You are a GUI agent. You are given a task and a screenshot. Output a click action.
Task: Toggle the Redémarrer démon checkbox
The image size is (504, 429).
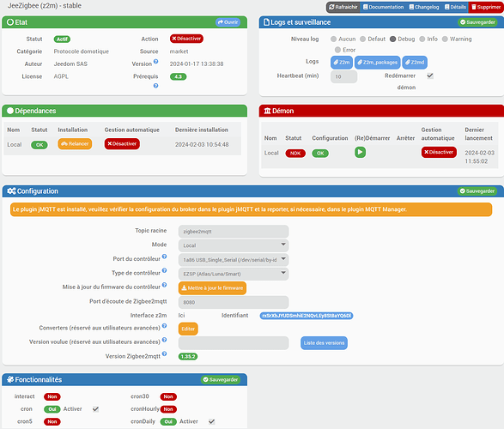(430, 76)
